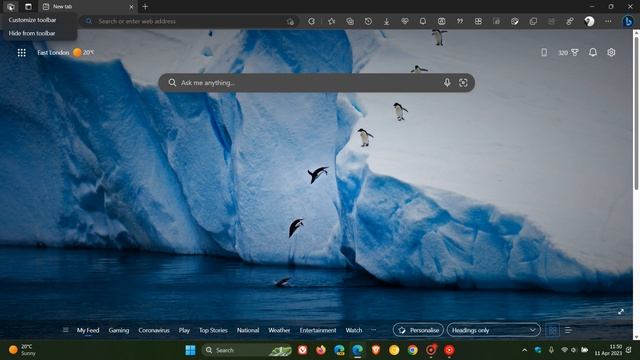Select the Weather feed tab

point(279,330)
